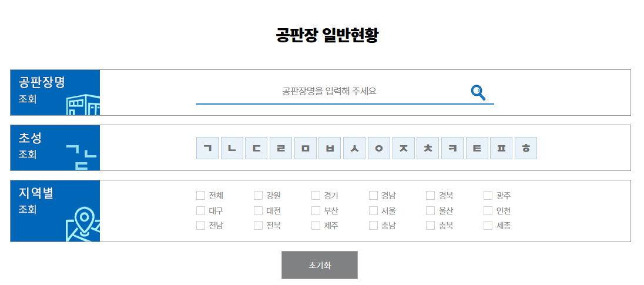Click the 초기화 reset button
The image size is (644, 285).
tap(320, 265)
